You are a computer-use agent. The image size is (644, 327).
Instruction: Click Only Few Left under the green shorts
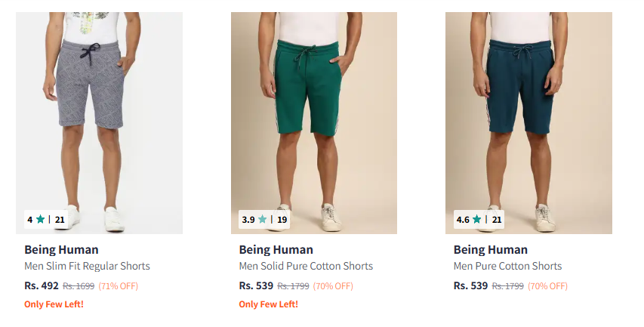pyautogui.click(x=268, y=304)
